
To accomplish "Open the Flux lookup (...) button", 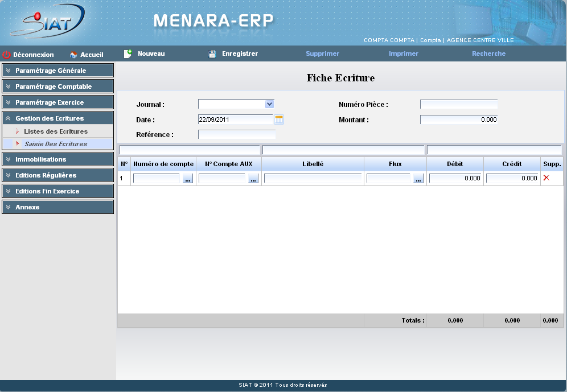I will pyautogui.click(x=418, y=179).
